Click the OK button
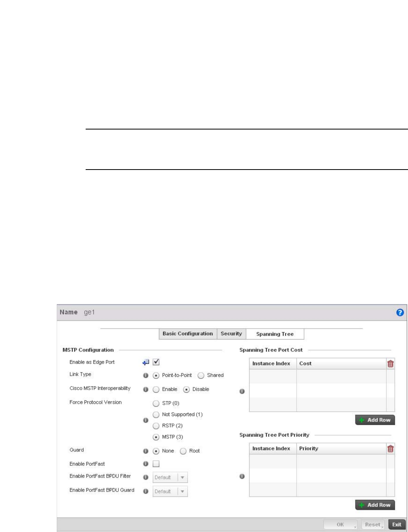This screenshot has height=532, width=408. [341, 525]
